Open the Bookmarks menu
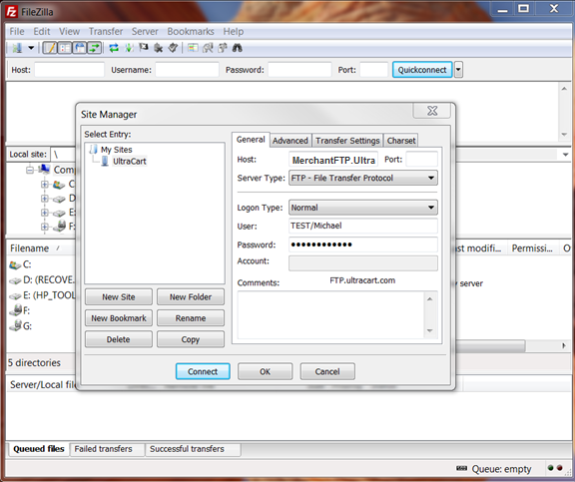The image size is (575, 482). [x=191, y=32]
